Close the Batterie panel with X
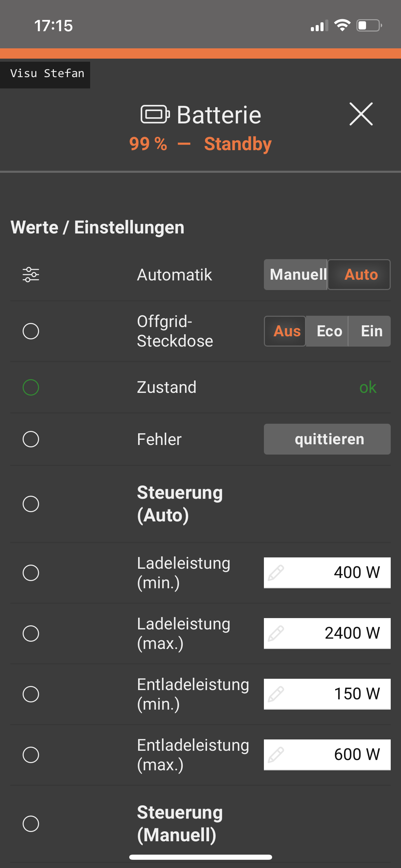401x868 pixels. point(361,114)
